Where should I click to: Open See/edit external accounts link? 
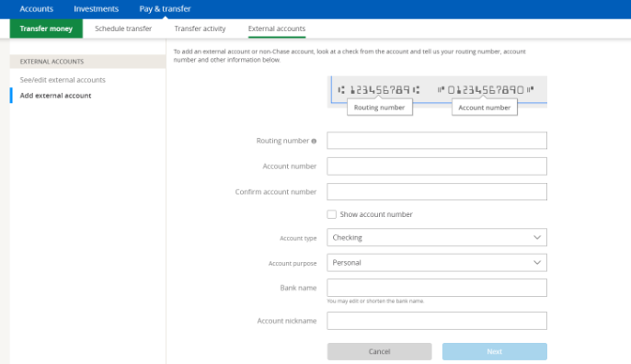(63, 80)
